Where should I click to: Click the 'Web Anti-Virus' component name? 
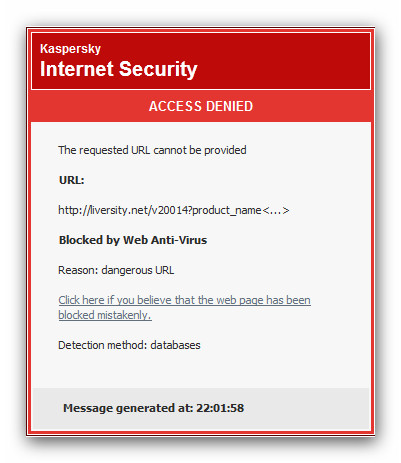(x=165, y=240)
